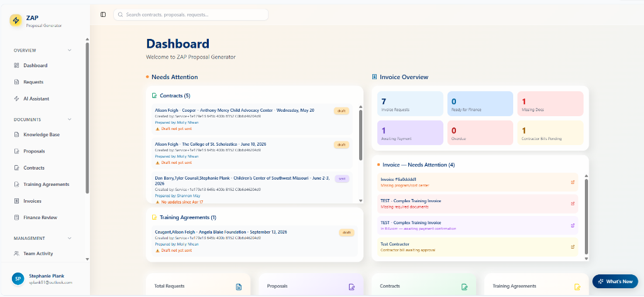Click "Missing program/cost center" message

tap(404, 185)
